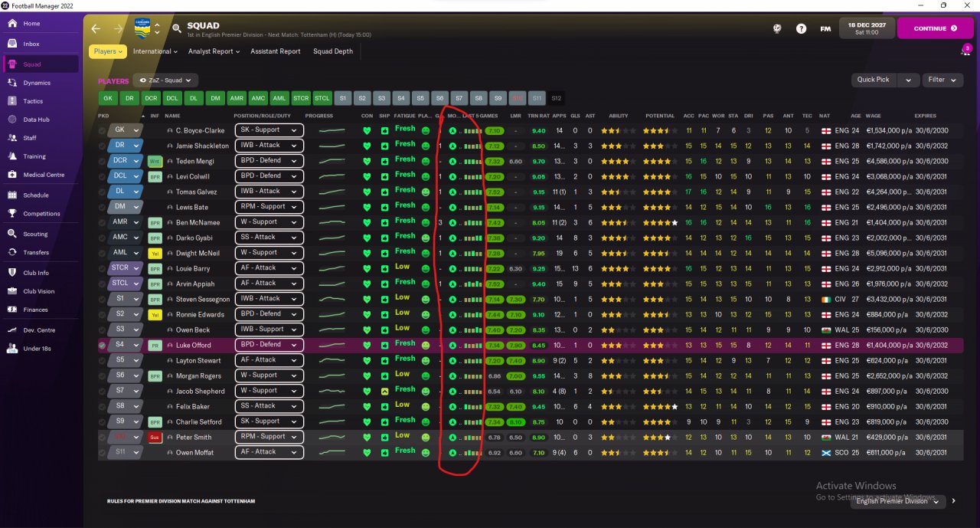Click the club badge logo

[x=142, y=28]
